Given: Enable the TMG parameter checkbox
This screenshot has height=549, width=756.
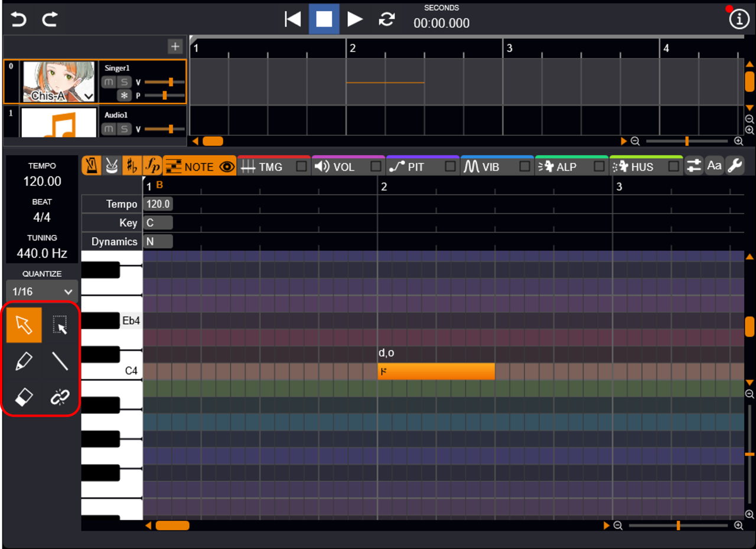Looking at the screenshot, I should tap(302, 167).
